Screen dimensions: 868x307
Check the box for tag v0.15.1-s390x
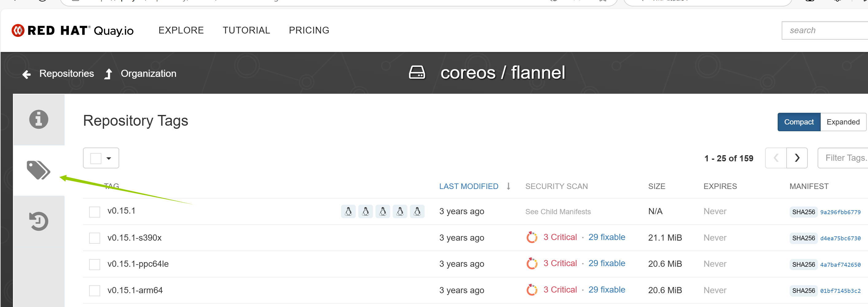pos(95,238)
